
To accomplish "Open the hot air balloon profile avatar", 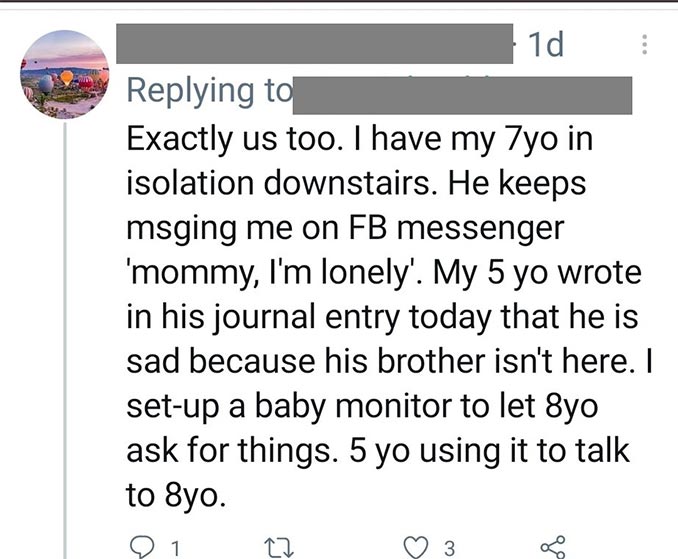I will [x=65, y=76].
